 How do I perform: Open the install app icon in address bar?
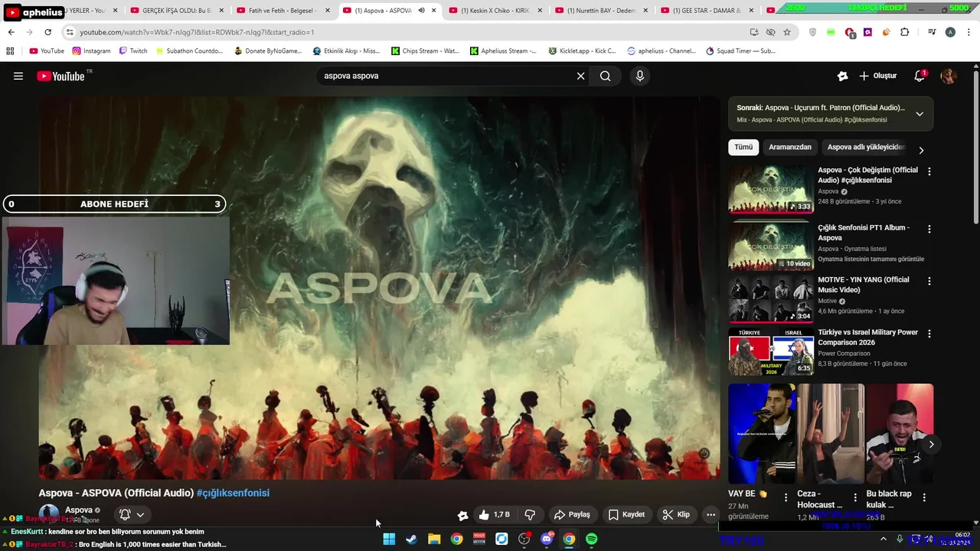pos(754,32)
